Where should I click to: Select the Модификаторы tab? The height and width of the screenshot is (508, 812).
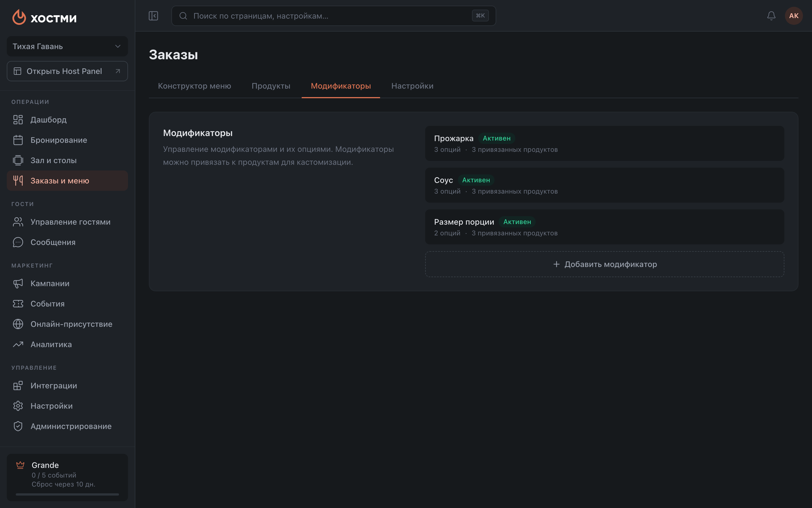(341, 86)
